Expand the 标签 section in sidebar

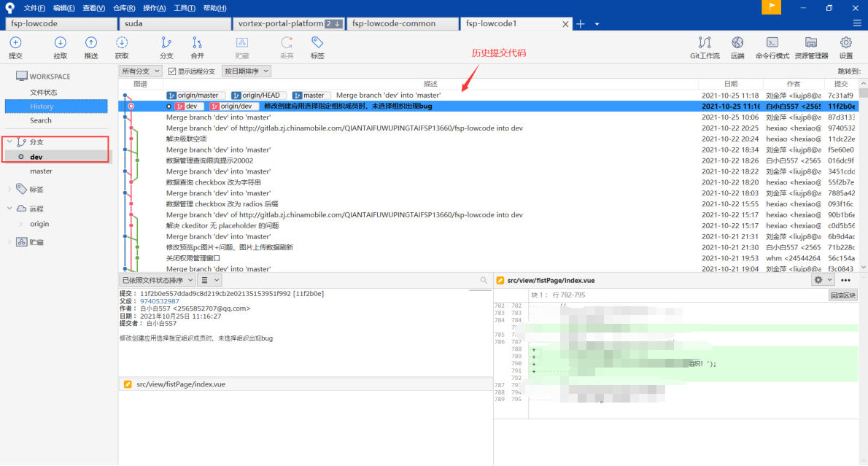click(x=9, y=190)
